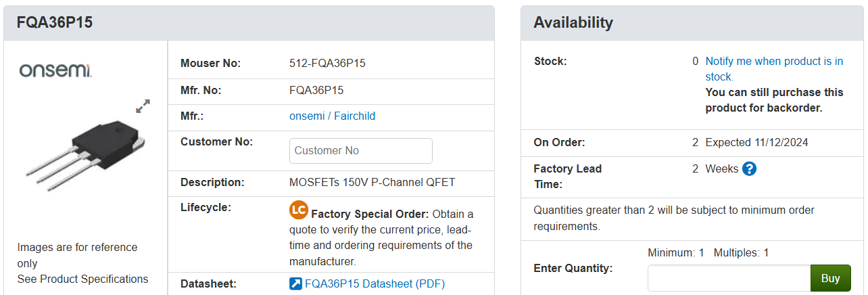This screenshot has width=868, height=295.
Task: Click the green Buy button
Action: [830, 278]
